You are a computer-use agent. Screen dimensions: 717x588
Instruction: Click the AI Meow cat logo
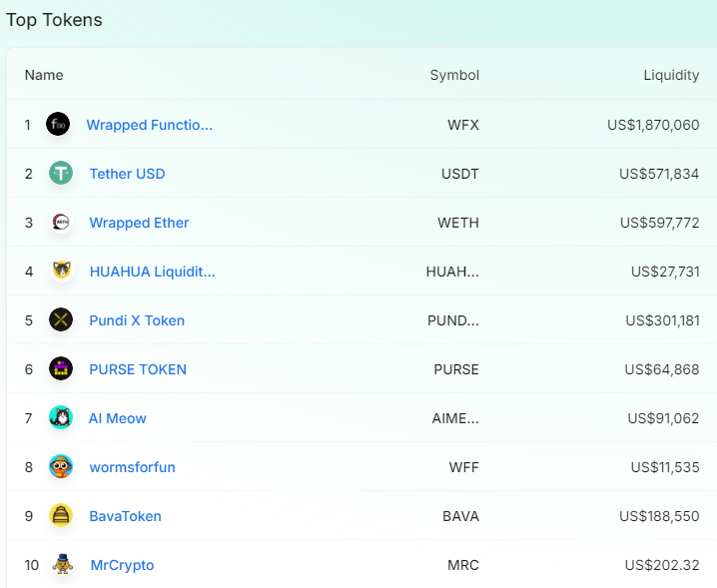[x=61, y=417]
